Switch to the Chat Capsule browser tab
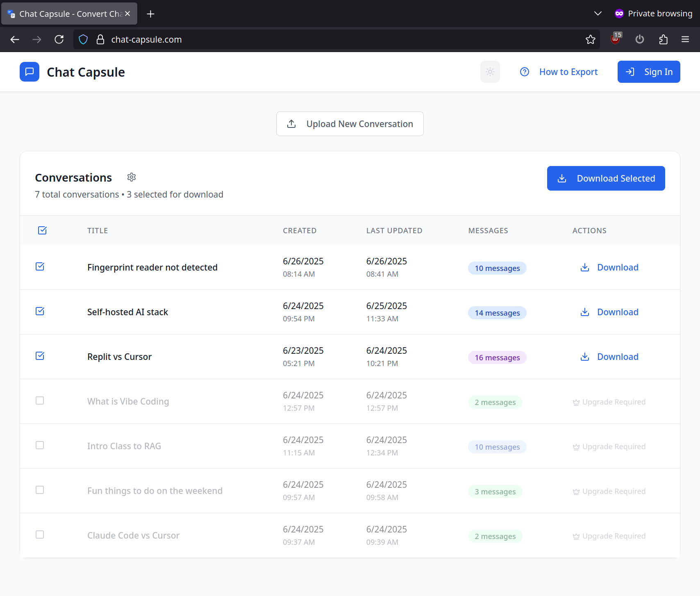Viewport: 700px width, 596px height. (69, 14)
